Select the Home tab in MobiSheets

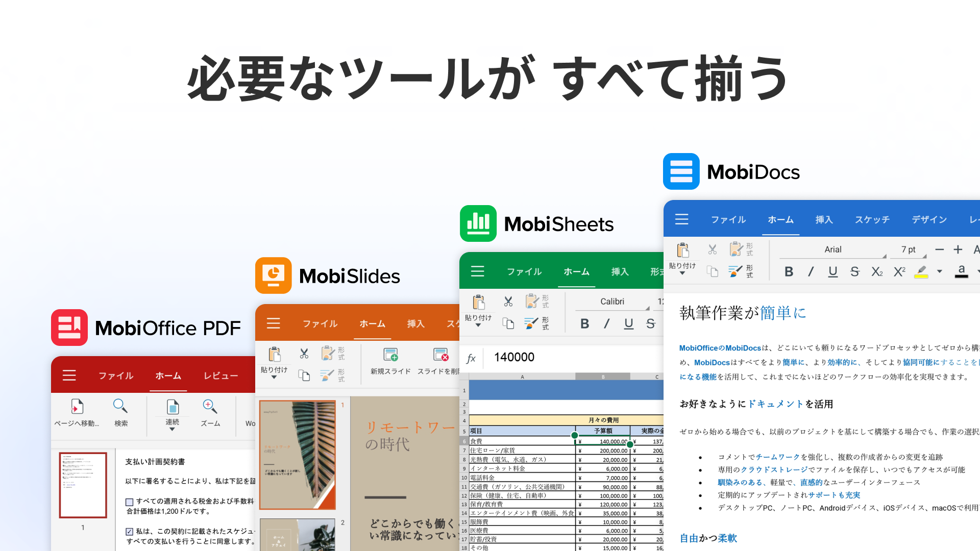576,271
